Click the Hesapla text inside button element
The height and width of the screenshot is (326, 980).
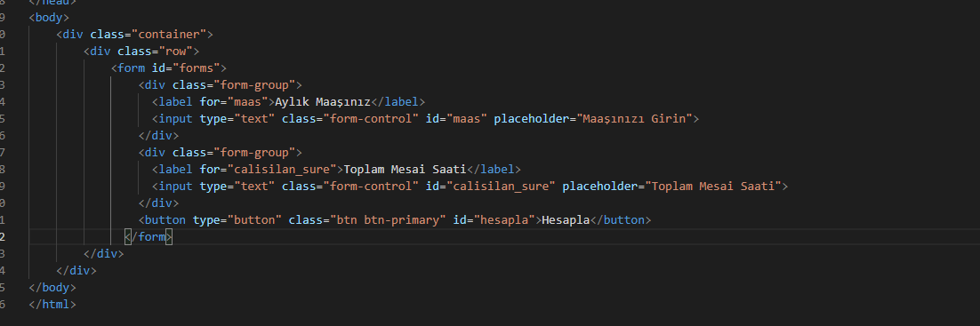(566, 219)
